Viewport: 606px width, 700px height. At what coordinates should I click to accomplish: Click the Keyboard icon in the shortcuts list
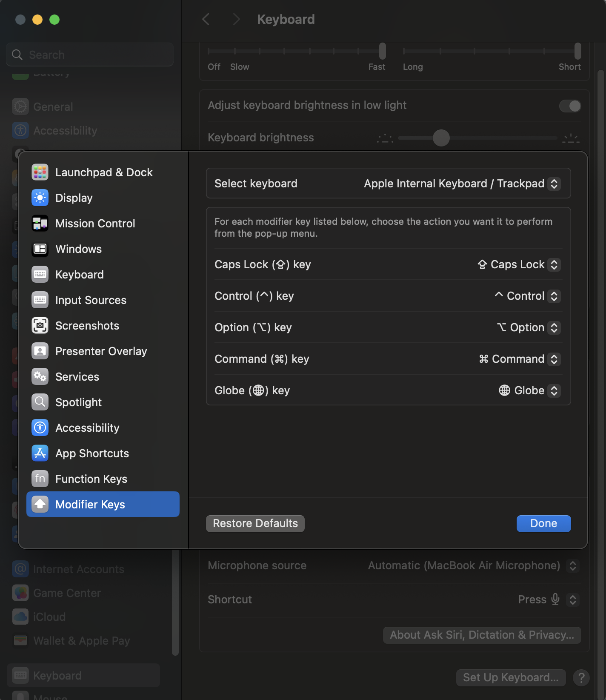tap(40, 275)
